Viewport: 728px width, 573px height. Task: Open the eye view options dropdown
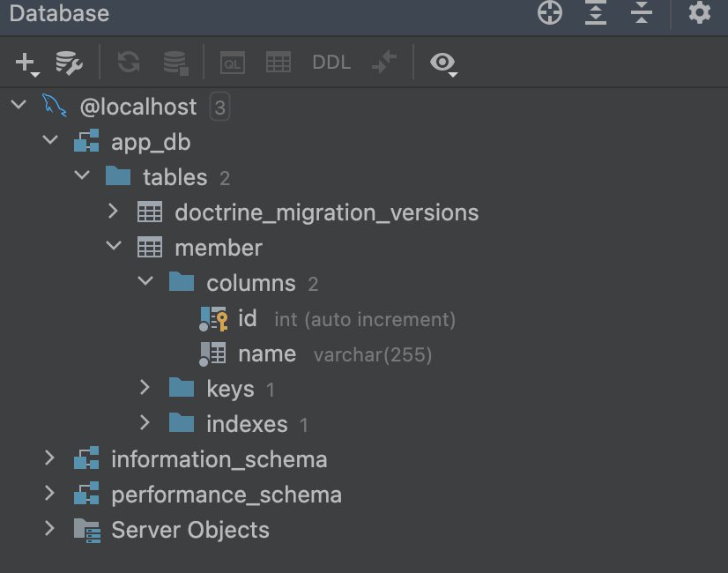click(443, 63)
